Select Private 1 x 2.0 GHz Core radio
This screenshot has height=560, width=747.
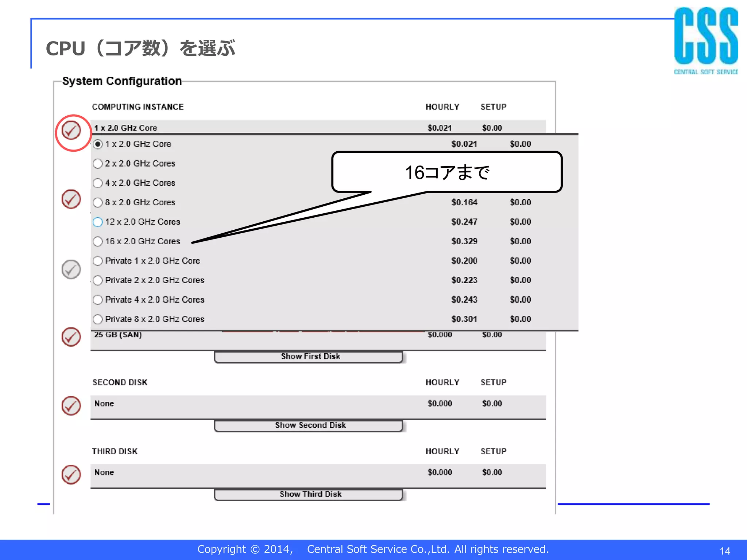[x=97, y=261]
